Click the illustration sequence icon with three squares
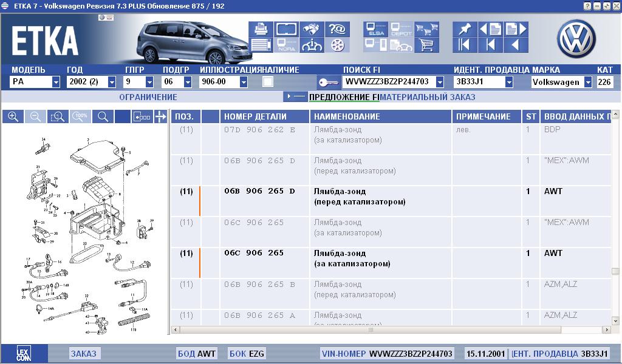The height and width of the screenshot is (364, 622). coord(142,116)
